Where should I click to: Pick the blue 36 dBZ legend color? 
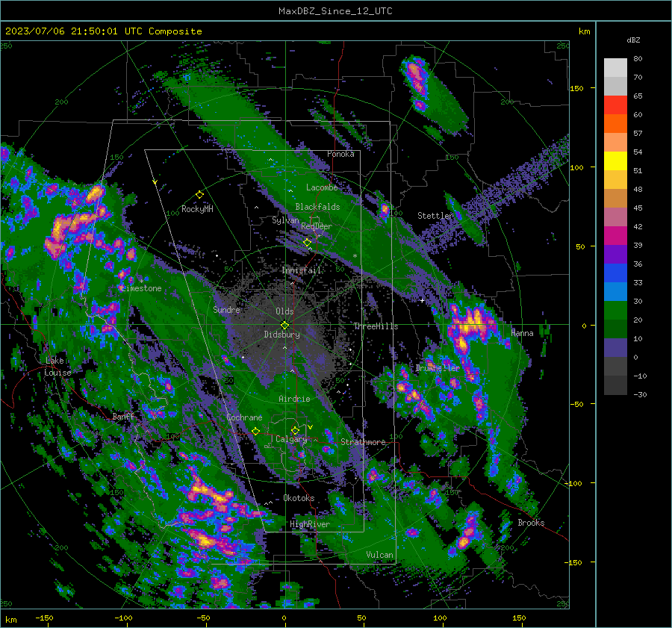click(615, 273)
